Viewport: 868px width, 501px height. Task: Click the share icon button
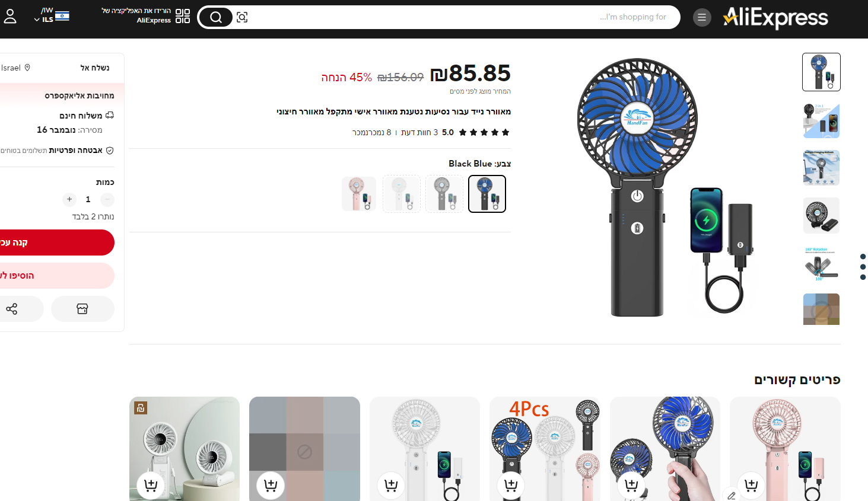tap(12, 309)
